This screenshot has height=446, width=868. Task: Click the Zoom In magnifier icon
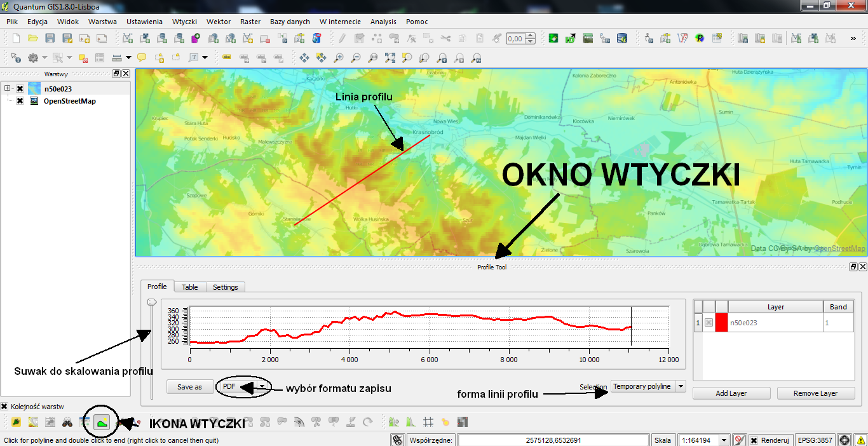339,57
